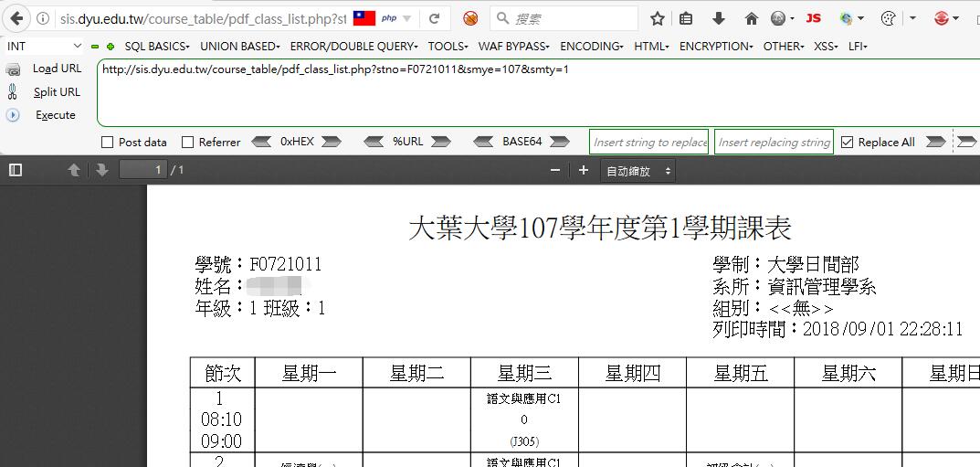980x467 pixels.
Task: Click the orange crossed-out circle toolbar icon
Action: click(x=470, y=19)
